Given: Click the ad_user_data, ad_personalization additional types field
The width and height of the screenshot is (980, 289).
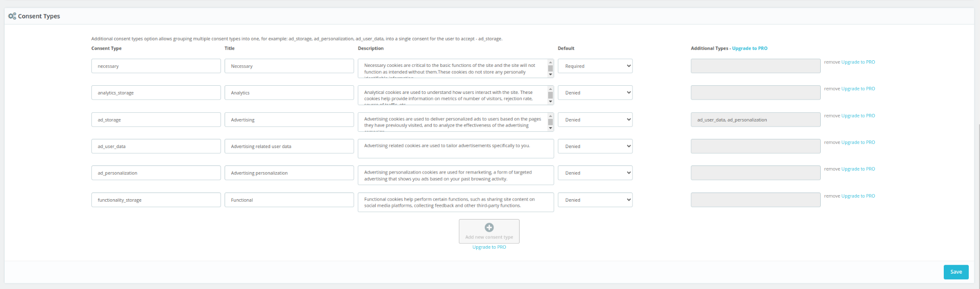Looking at the screenshot, I should point(755,120).
